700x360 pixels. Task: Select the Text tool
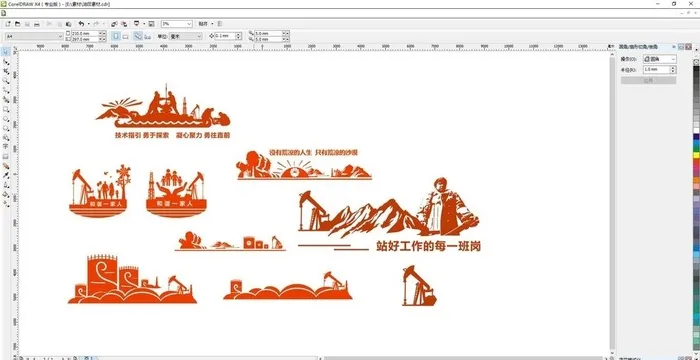coord(6,147)
